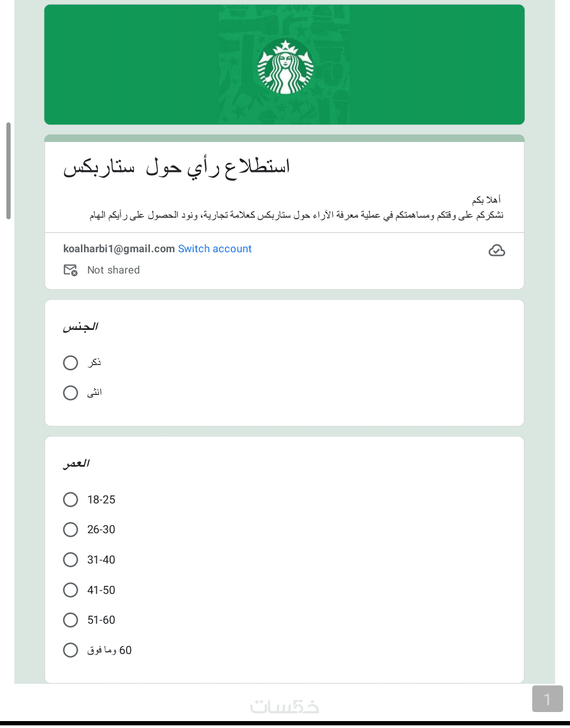Choose the 26-30 age option

click(x=71, y=530)
